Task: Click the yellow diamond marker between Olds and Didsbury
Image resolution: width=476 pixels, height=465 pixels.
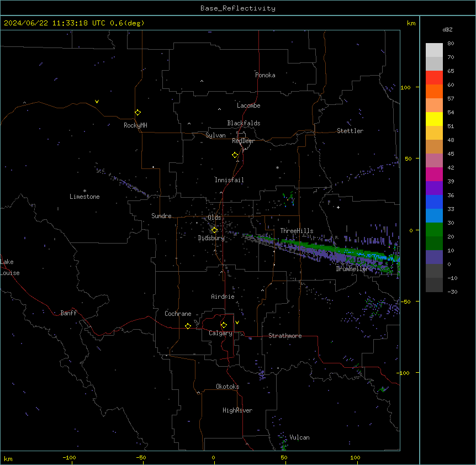Action: pos(214,230)
